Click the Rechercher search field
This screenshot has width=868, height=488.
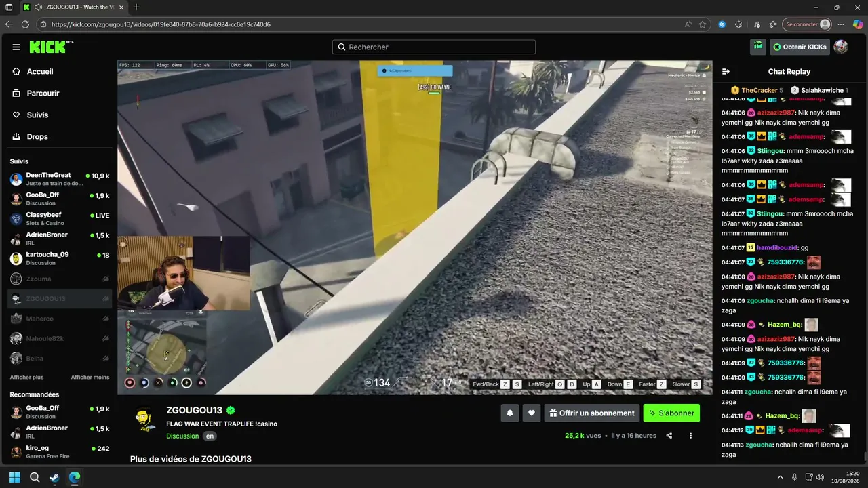(x=434, y=47)
